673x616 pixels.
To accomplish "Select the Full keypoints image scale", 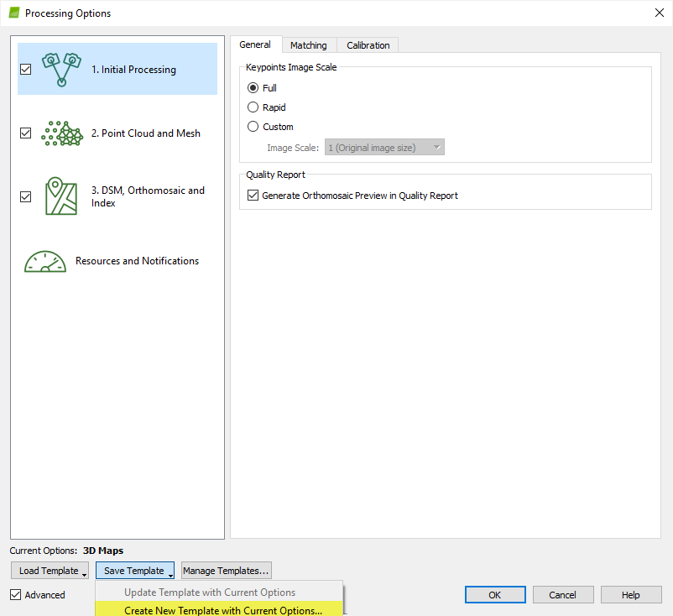I will tap(253, 88).
